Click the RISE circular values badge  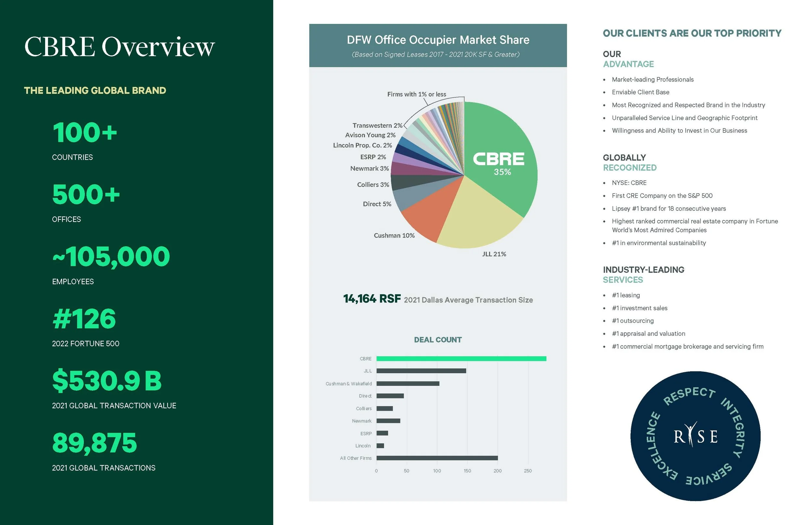[695, 436]
